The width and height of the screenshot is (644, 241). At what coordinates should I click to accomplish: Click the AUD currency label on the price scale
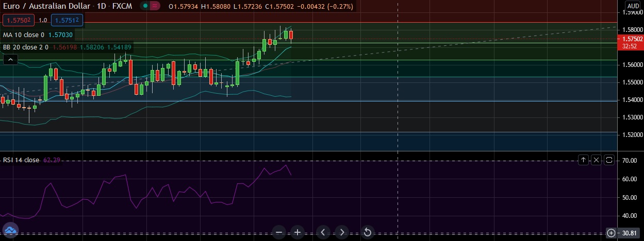(633, 6)
